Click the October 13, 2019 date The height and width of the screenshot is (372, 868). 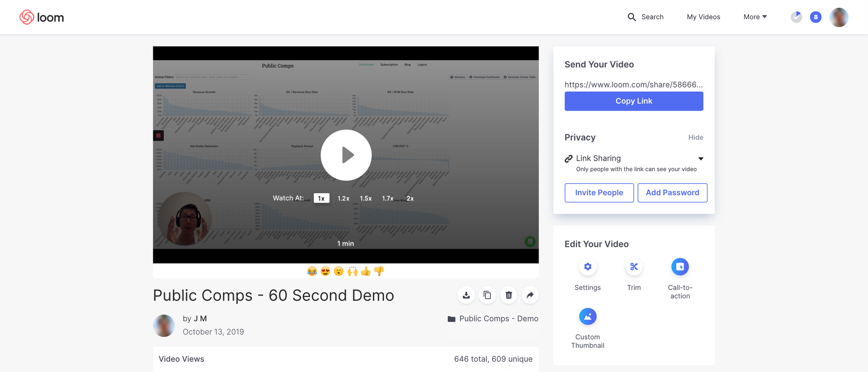(x=213, y=332)
